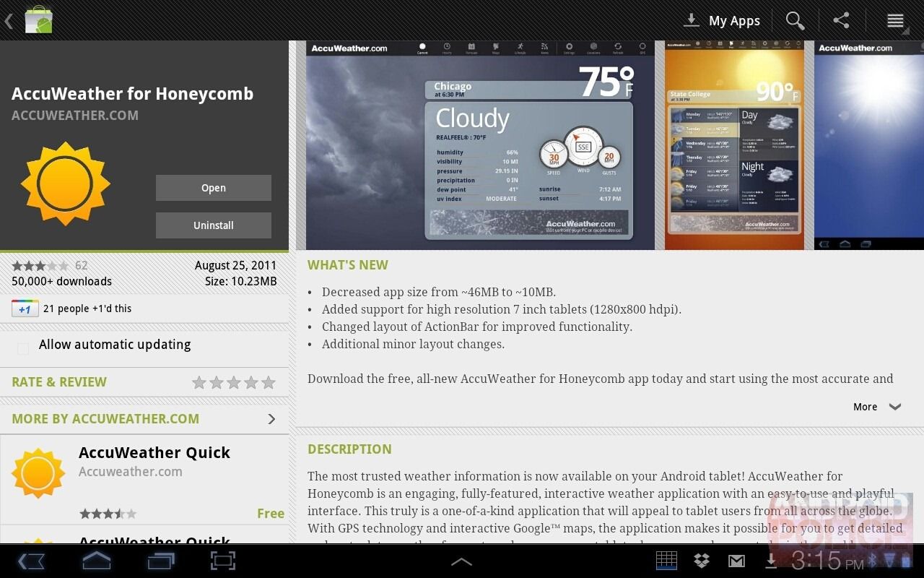This screenshot has width=924, height=578.
Task: Click the +1 button for the app
Action: (25, 308)
